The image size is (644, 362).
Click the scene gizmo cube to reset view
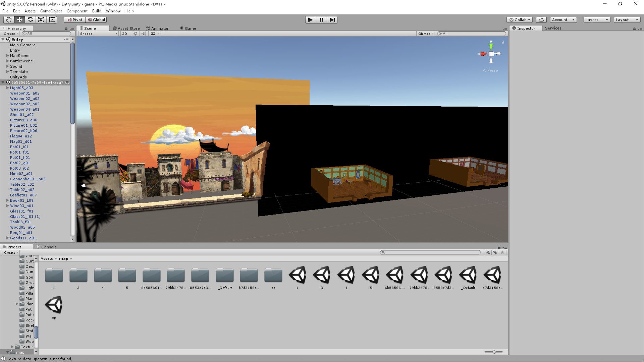point(491,54)
